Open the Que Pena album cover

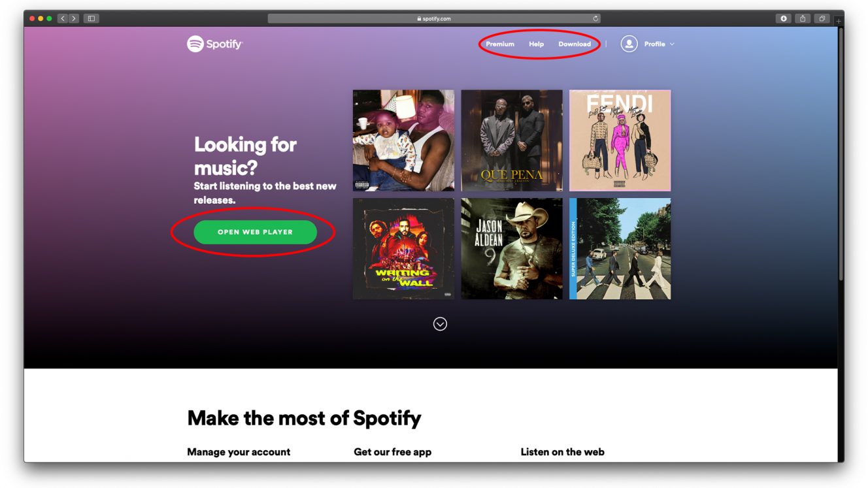pyautogui.click(x=512, y=140)
